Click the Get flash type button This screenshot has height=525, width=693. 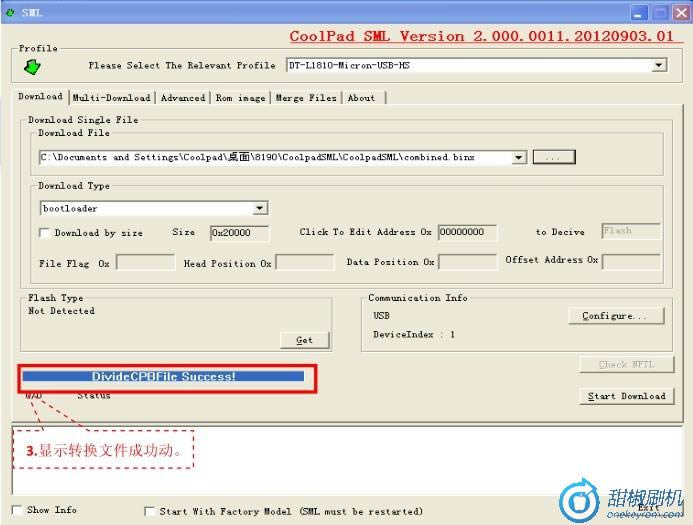(x=304, y=340)
